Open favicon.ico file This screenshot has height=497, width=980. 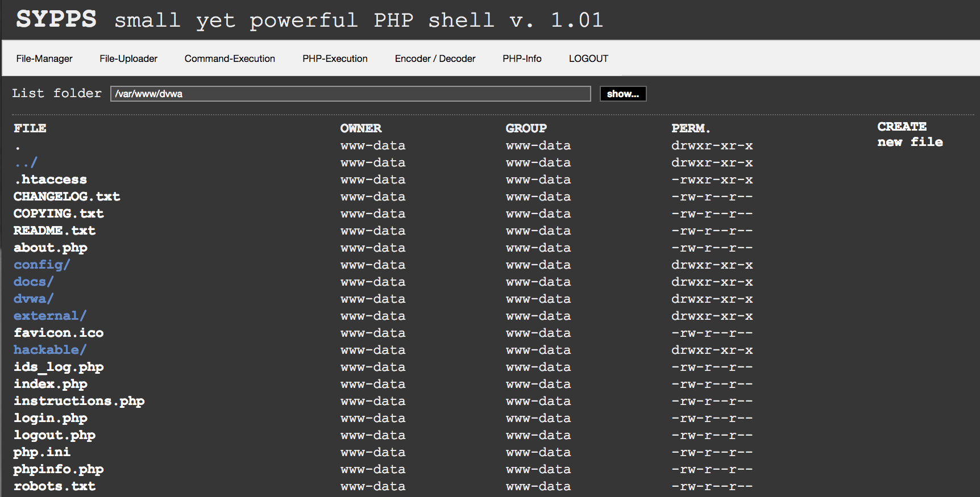[59, 333]
